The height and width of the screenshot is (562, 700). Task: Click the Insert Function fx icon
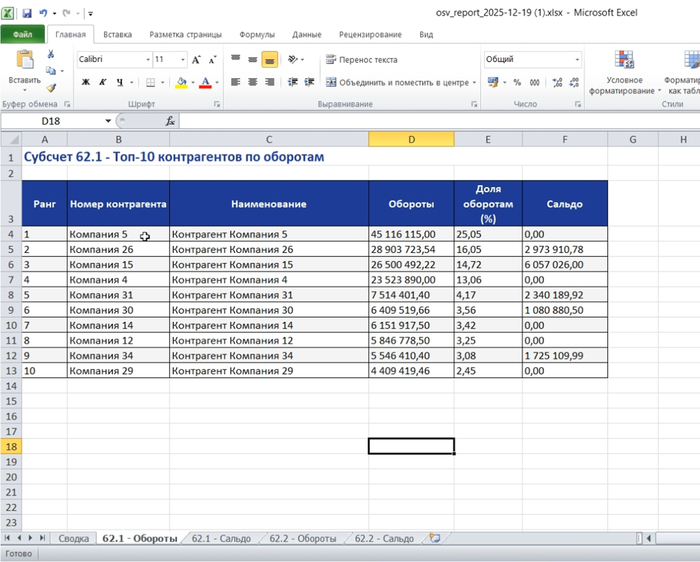pos(170,121)
